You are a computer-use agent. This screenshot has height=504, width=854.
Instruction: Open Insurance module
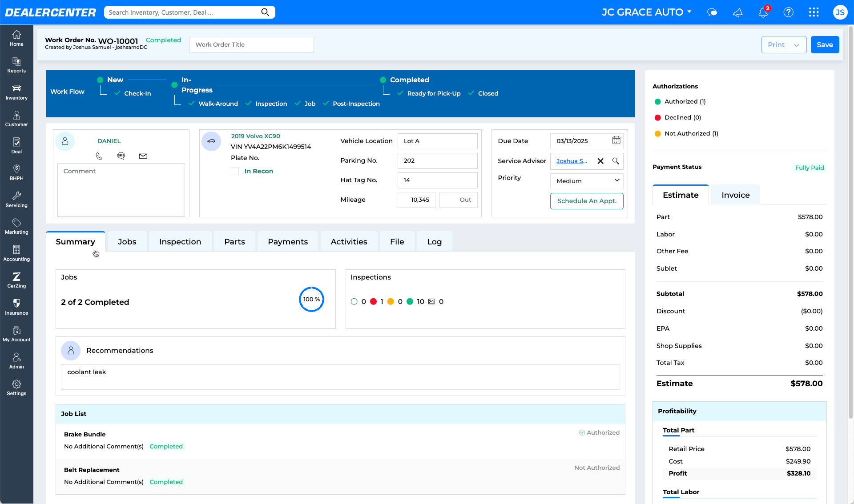click(16, 307)
